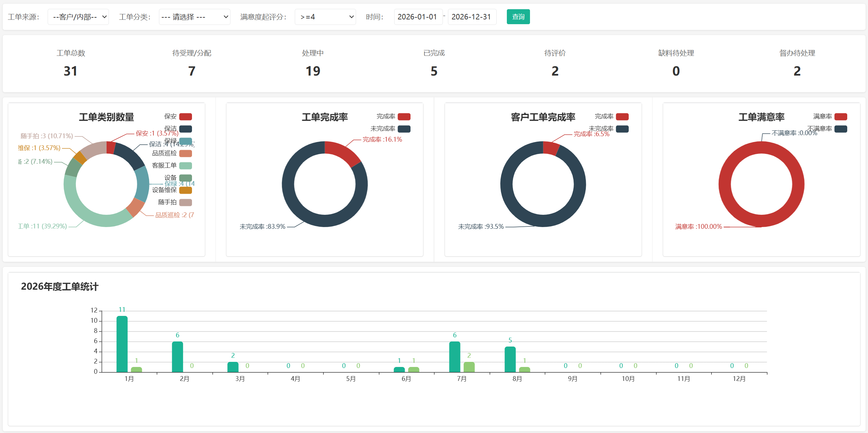Click the 3月 dark green bar (2)
868x433 pixels.
233,367
